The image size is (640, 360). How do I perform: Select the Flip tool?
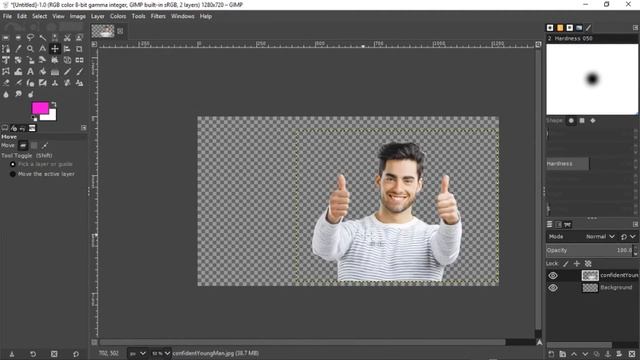pyautogui.click(x=79, y=60)
